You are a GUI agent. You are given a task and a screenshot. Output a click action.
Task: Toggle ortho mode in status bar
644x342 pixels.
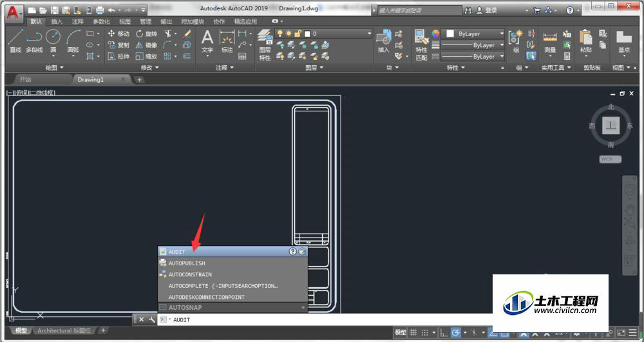coord(444,332)
